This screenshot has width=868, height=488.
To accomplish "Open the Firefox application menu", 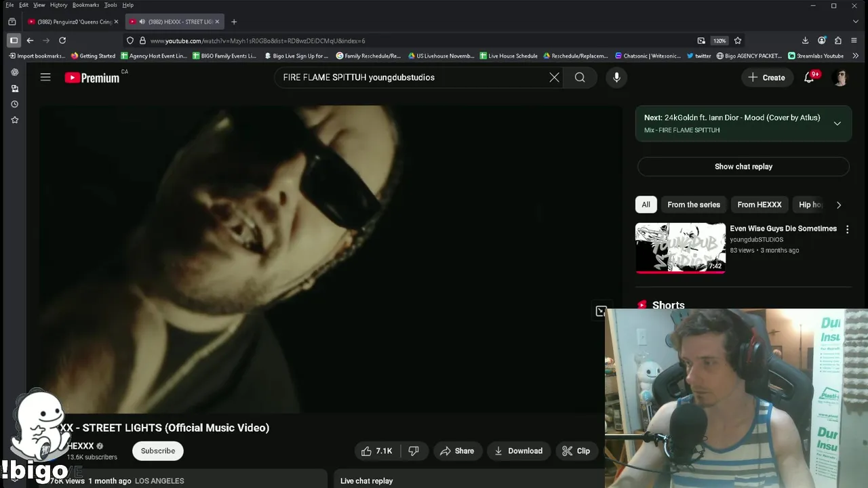I will [855, 41].
